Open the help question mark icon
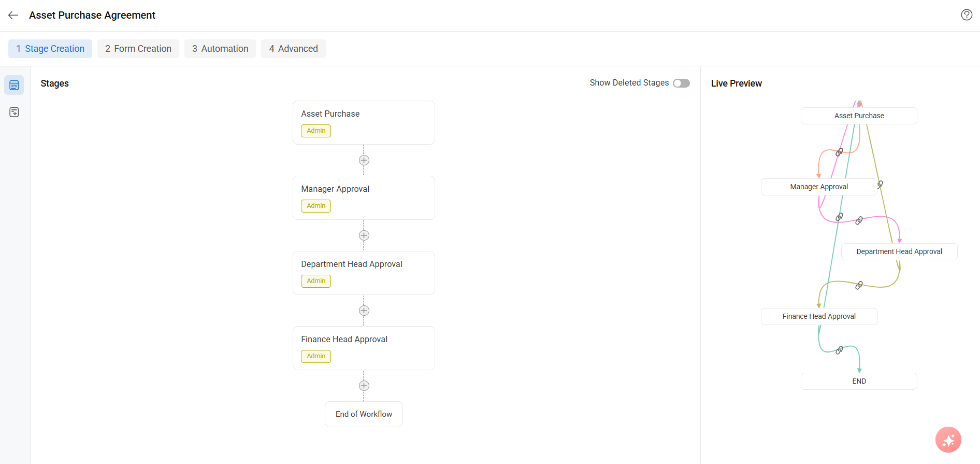This screenshot has width=980, height=464. pos(966,15)
